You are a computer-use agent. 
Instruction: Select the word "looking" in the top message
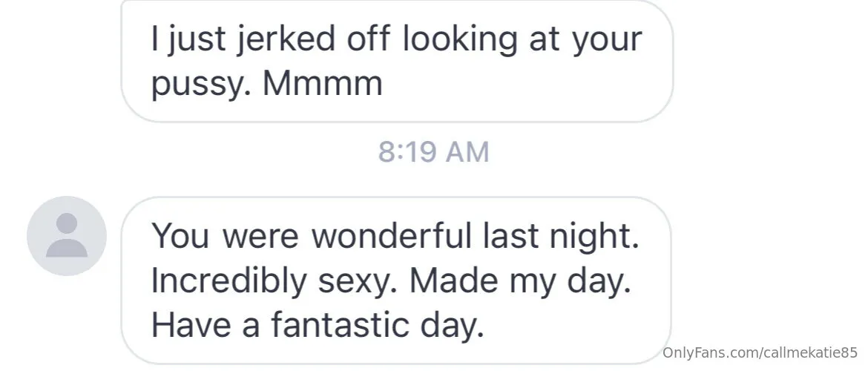459,39
